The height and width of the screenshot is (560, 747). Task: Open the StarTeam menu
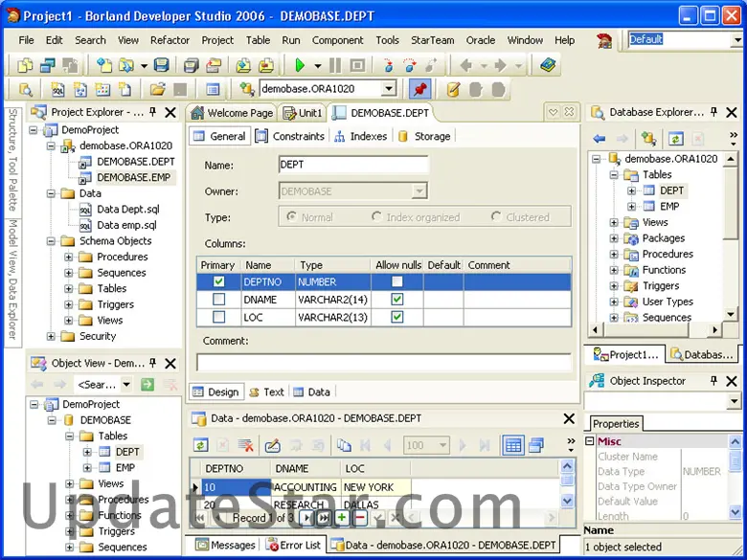point(432,40)
